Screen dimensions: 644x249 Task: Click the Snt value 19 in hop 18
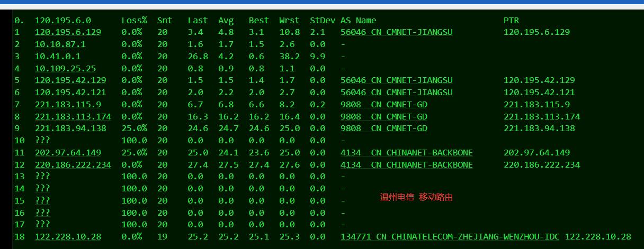[162, 236]
